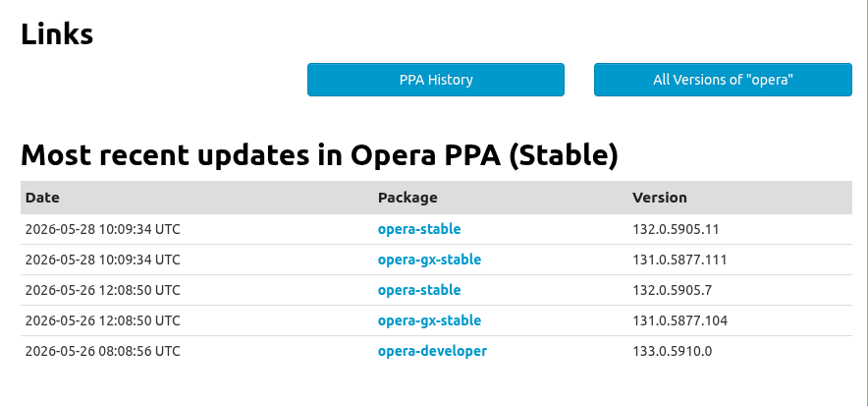Open opera-stable link for version 132.0.5905.7
The width and height of the screenshot is (868, 406).
[x=419, y=290]
